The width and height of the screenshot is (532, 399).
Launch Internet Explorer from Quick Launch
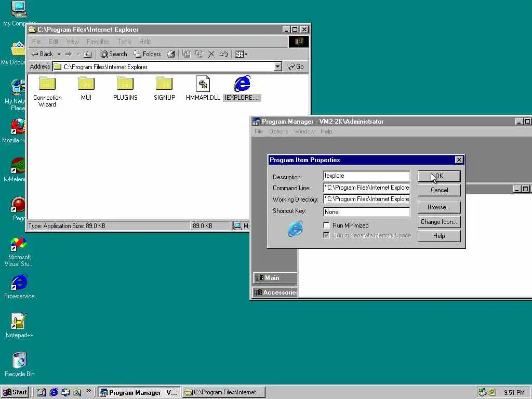[54, 393]
